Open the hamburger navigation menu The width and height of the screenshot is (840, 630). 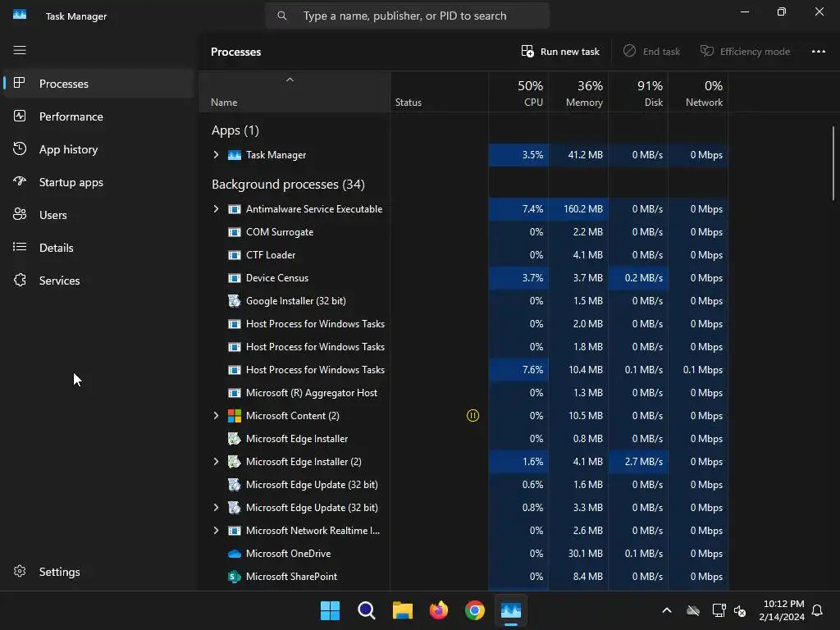(20, 50)
